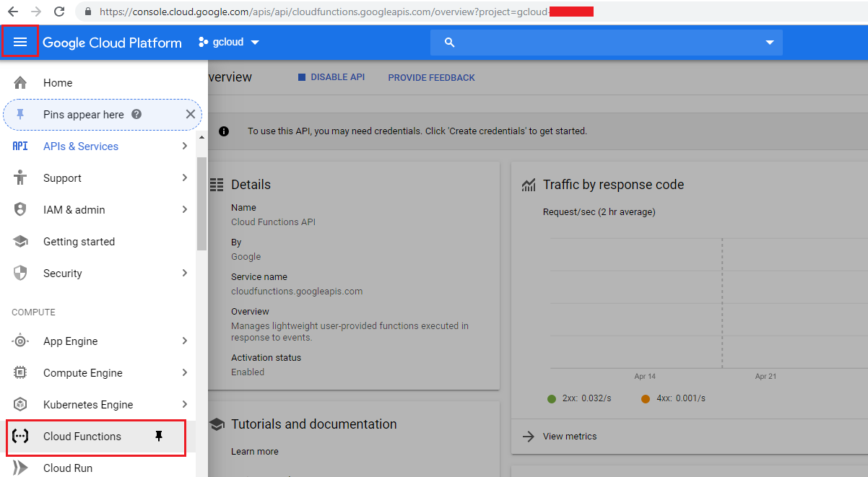Click the COMPUTE section header
The image size is (868, 477).
[x=33, y=312]
